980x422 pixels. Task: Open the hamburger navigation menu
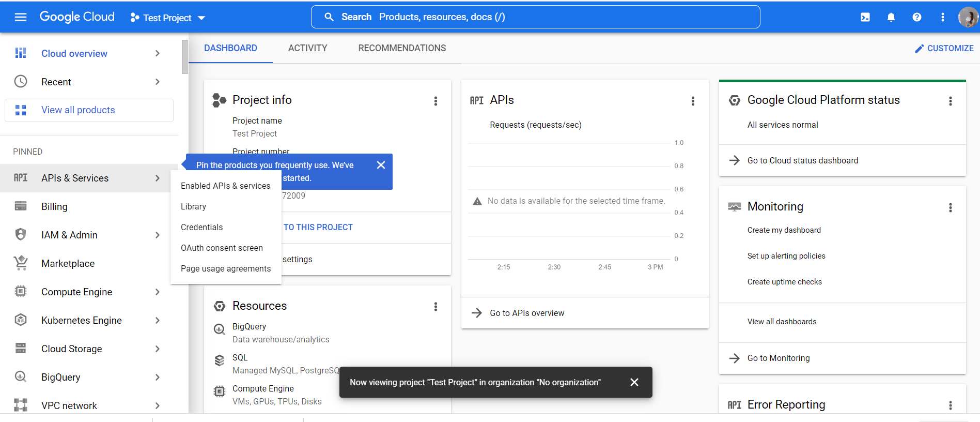pyautogui.click(x=21, y=17)
